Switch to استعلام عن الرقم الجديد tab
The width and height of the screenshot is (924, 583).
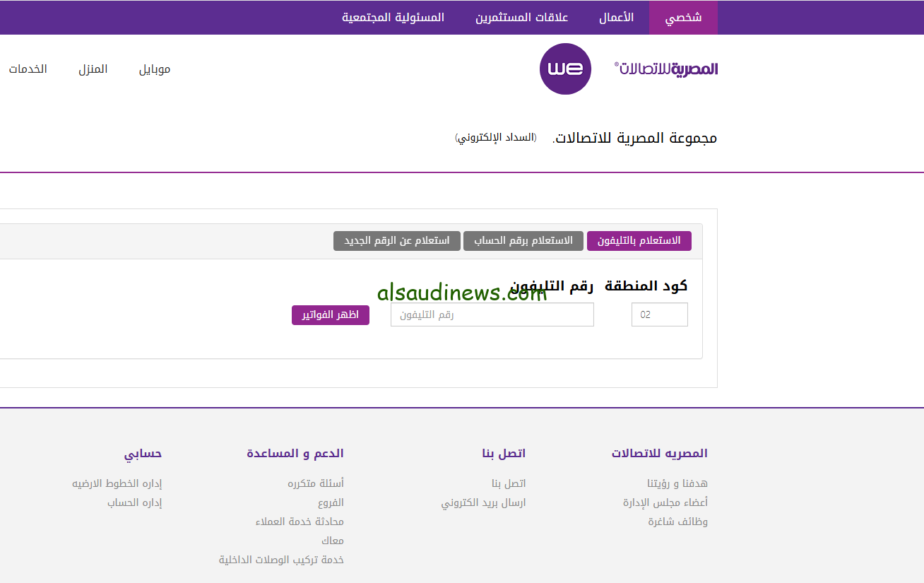point(397,241)
